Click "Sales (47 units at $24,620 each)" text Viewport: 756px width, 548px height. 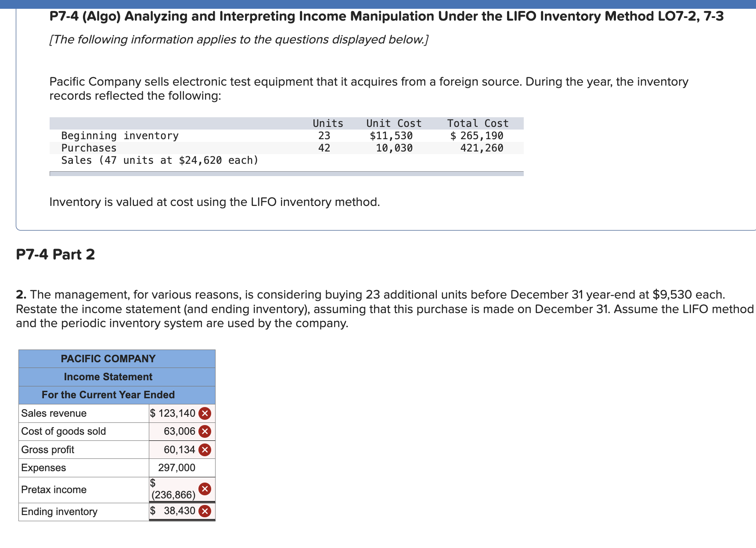coord(160,160)
